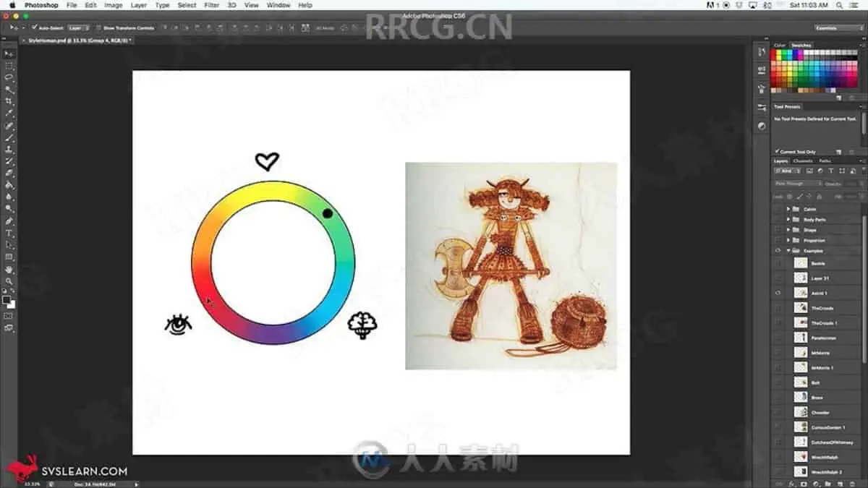Open the Apple menu
The height and width of the screenshot is (488, 868).
pyautogui.click(x=12, y=5)
